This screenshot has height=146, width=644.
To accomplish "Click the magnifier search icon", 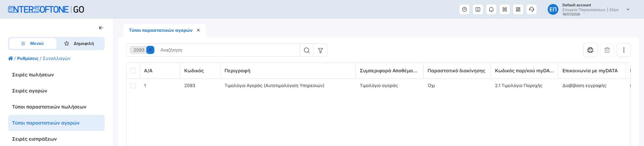I will pos(307,50).
